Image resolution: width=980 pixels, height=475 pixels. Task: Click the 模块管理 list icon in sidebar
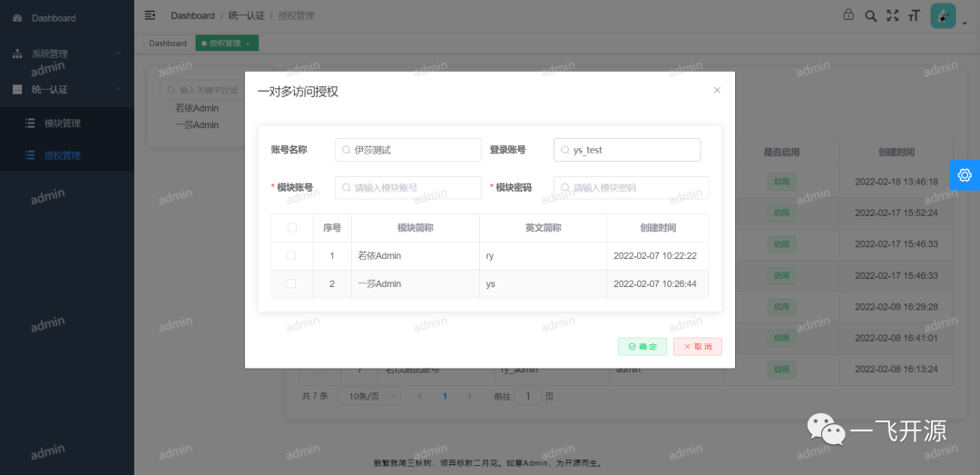click(x=29, y=124)
